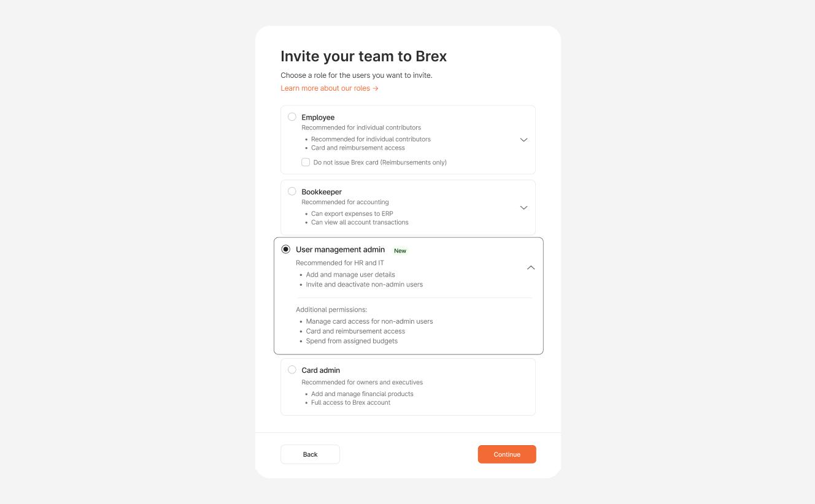
Task: Click the Invite your team to Brex heading
Action: point(363,56)
